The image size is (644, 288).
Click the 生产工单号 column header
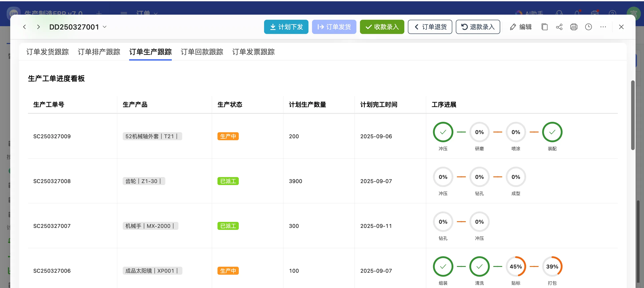[49, 105]
